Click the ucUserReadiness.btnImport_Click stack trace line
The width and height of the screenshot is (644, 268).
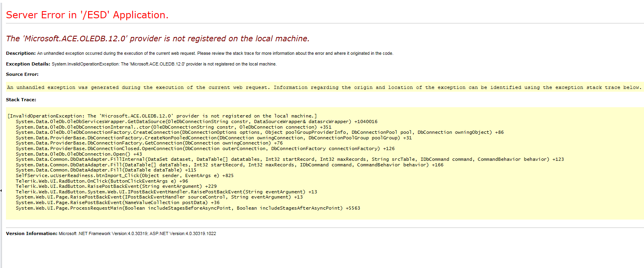coord(125,175)
